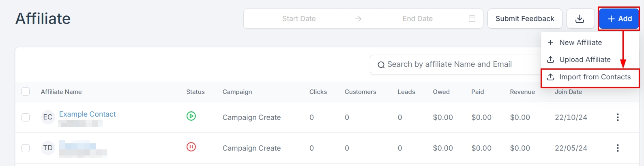Click the search magnifier icon

click(381, 65)
